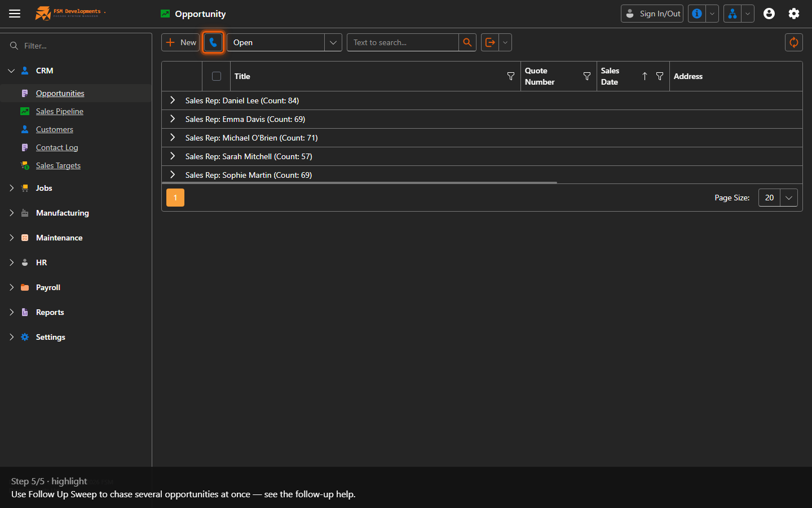
Task: Tick the select-all checkbox in grid header
Action: point(217,76)
